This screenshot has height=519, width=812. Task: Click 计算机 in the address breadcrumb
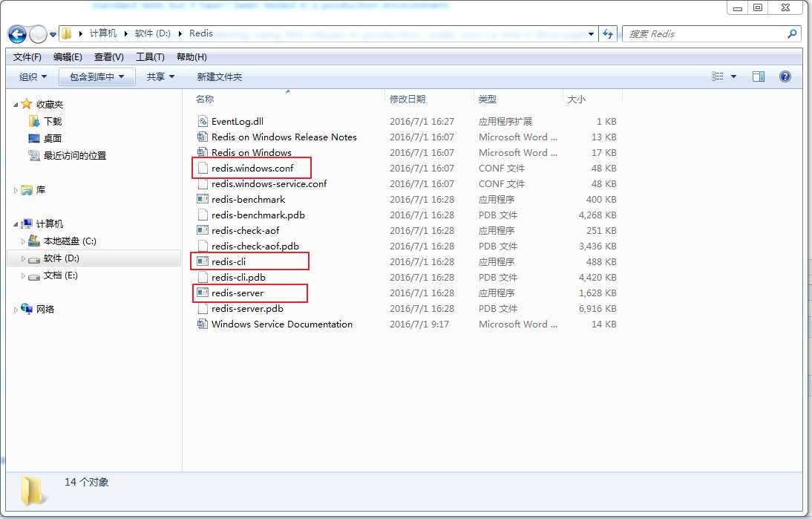coord(103,33)
